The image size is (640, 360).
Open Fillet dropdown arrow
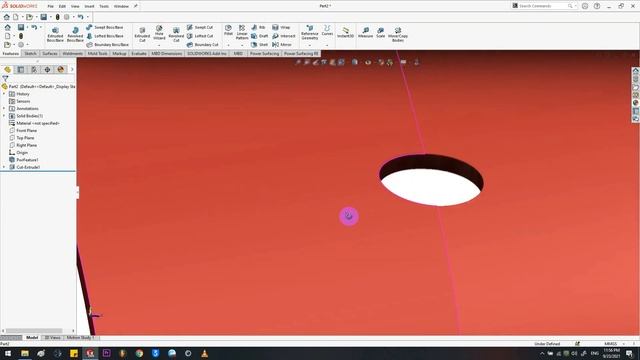228,45
